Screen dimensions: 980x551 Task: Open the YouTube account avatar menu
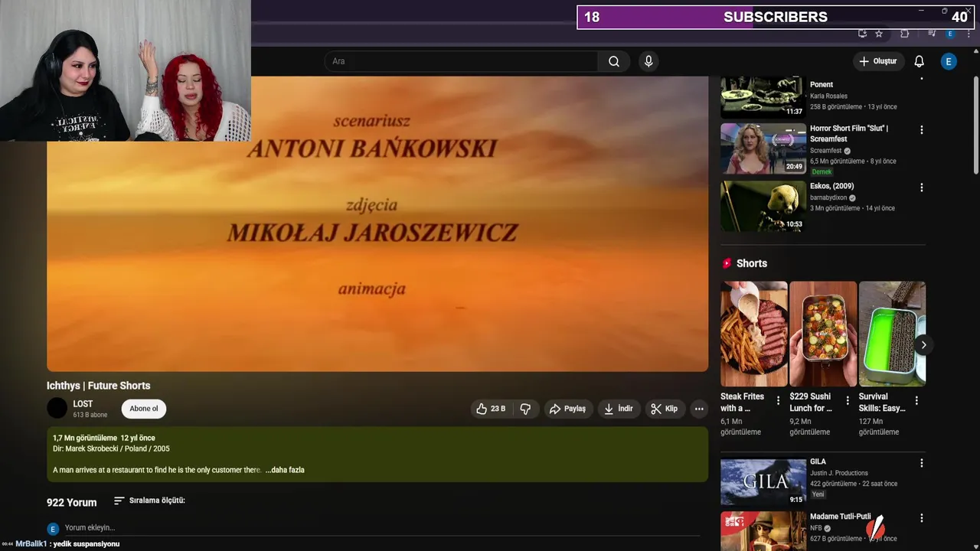coord(949,61)
